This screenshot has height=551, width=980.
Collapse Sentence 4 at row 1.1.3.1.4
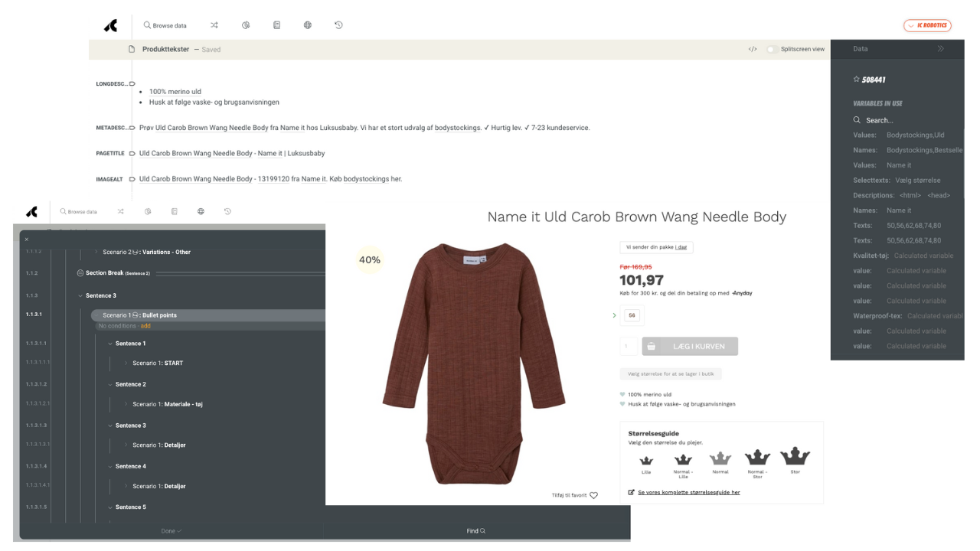pyautogui.click(x=110, y=467)
